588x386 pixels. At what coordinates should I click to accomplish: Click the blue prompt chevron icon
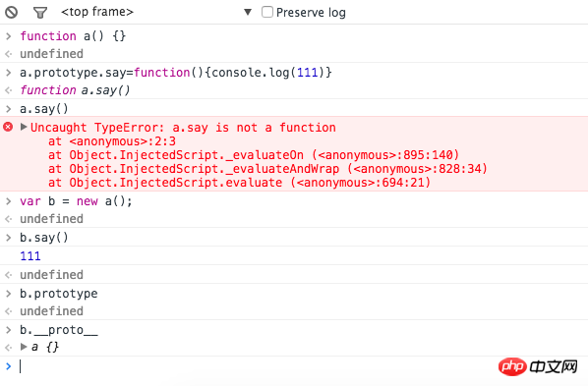point(8,366)
